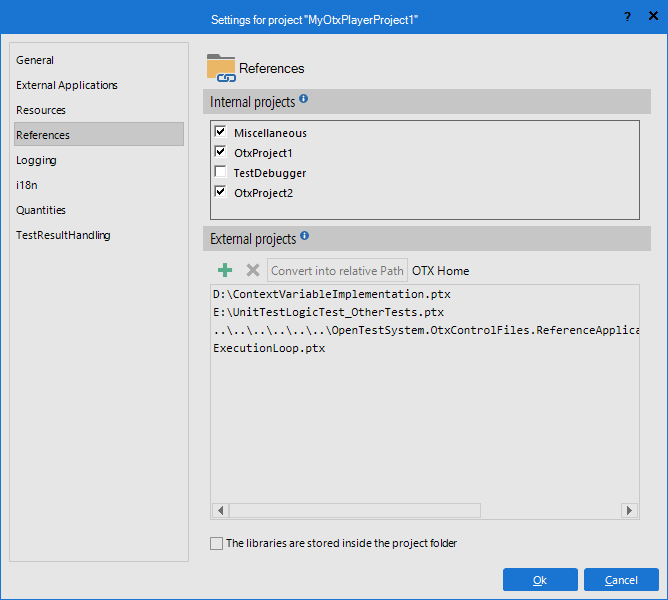The image size is (668, 600).
Task: Select the ExecutionLoop.ptx list entry
Action: [269, 348]
